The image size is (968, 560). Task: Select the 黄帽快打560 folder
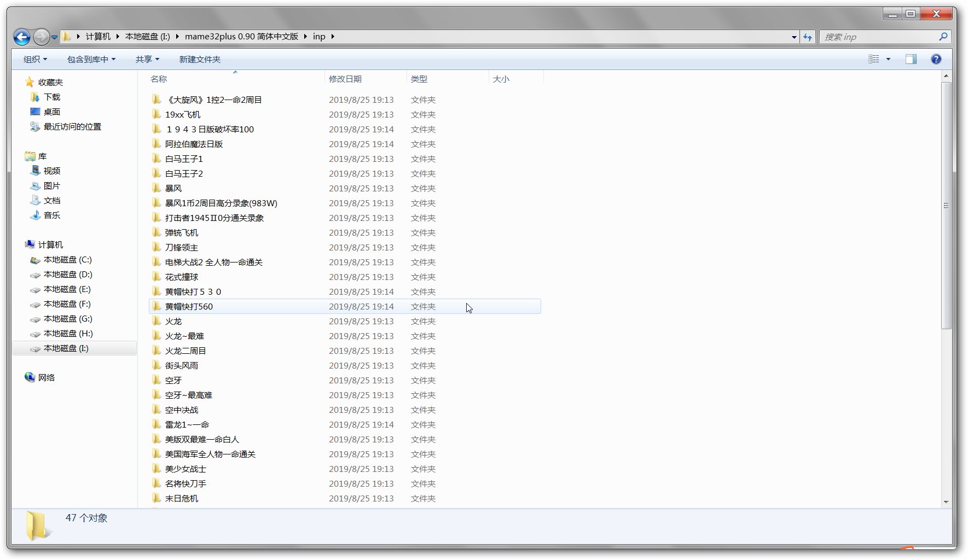click(x=189, y=306)
